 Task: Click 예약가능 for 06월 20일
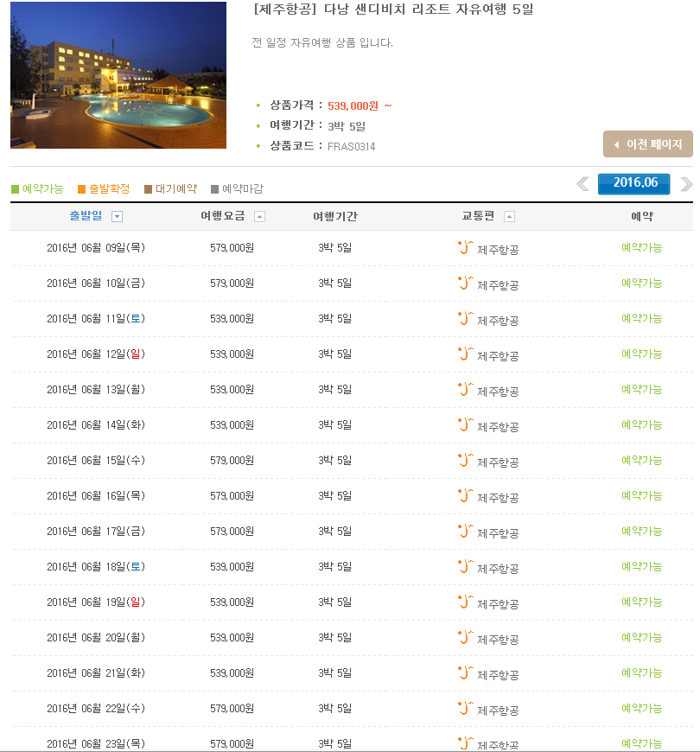click(x=641, y=638)
